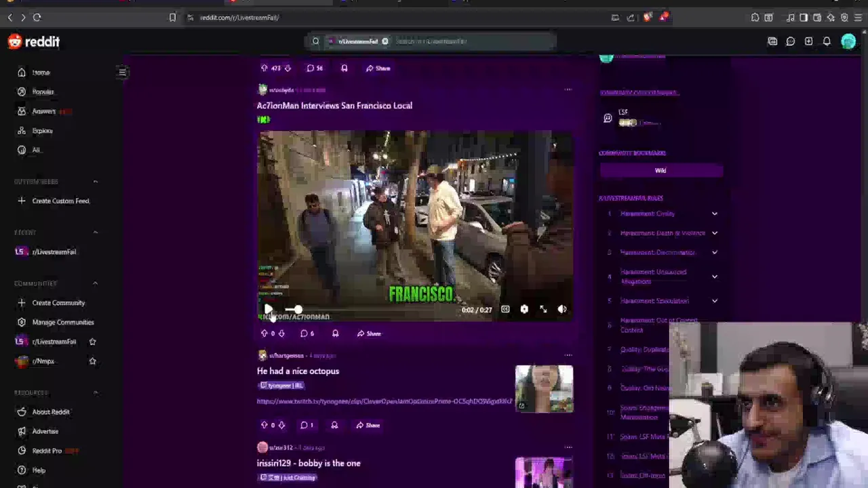Open the Wiki community bookmark button
This screenshot has width=868, height=488.
(x=660, y=171)
